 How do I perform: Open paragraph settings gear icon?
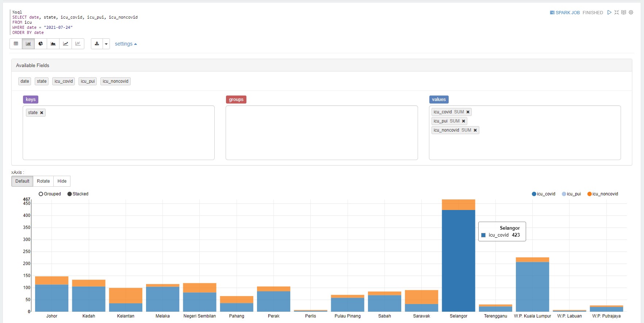tap(631, 12)
